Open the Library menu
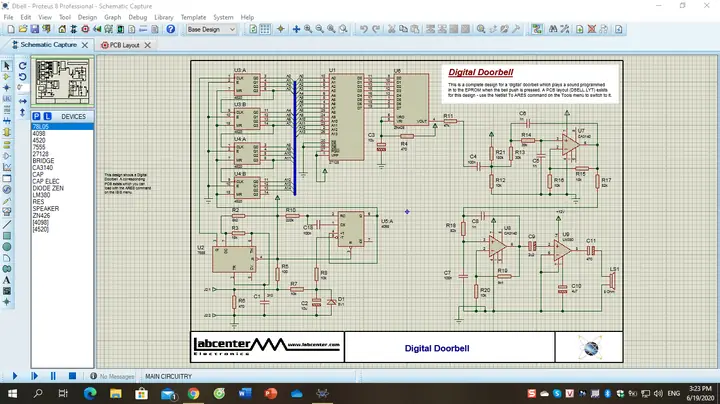The width and height of the screenshot is (720, 404). point(164,17)
